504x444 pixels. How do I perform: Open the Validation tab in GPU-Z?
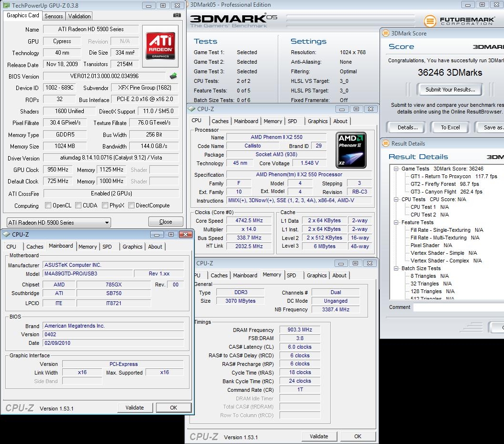pos(79,16)
